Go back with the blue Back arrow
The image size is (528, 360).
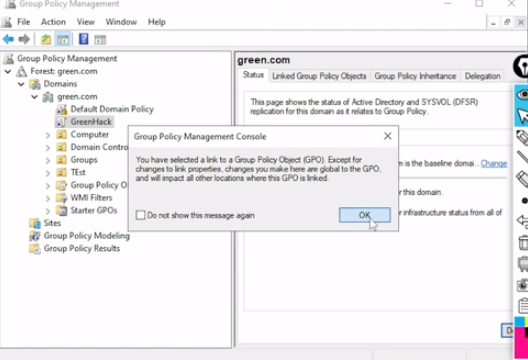8,39
